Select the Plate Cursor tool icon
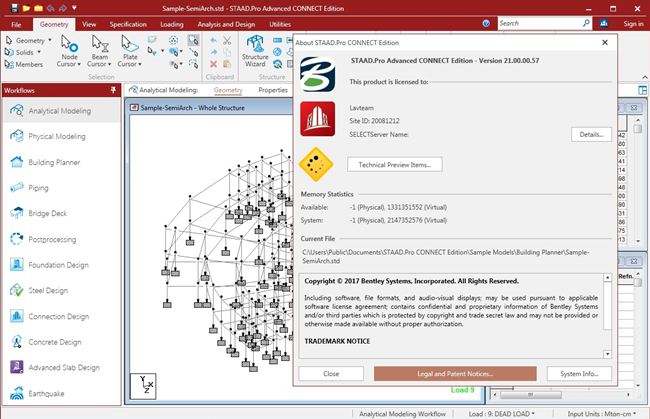650x419 pixels. [130, 44]
